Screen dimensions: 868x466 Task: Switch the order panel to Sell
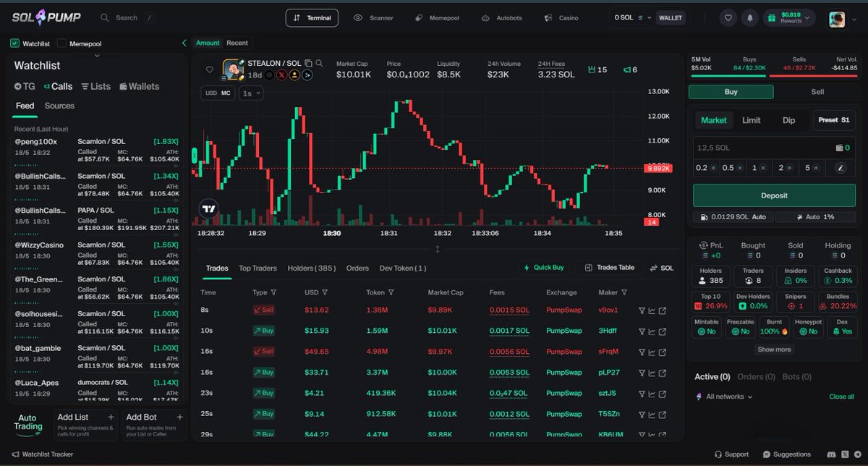817,92
